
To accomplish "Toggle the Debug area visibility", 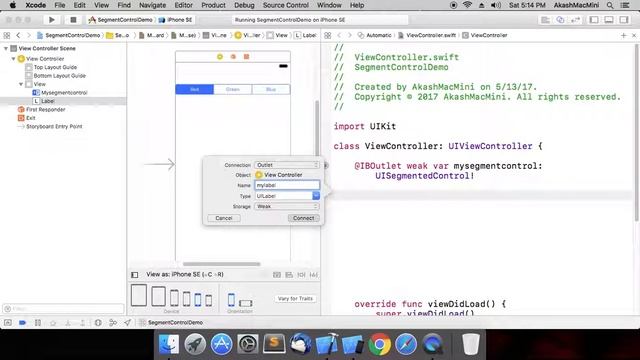I will click(x=609, y=20).
